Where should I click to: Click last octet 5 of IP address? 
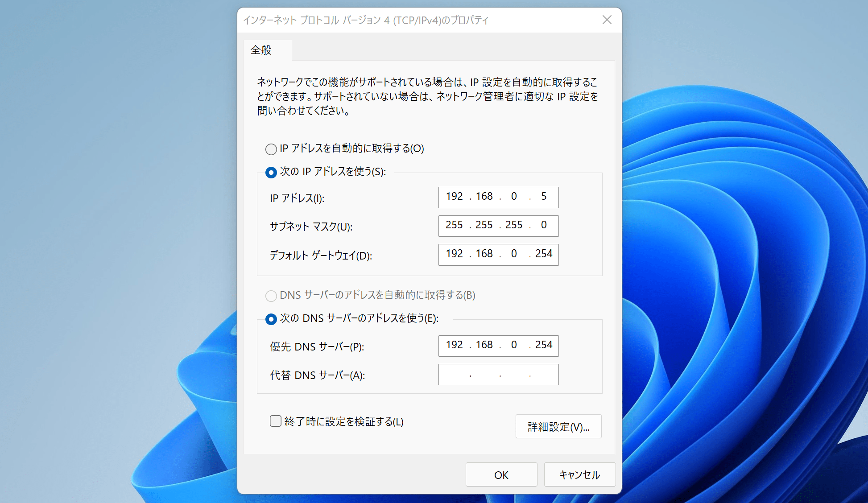tap(544, 197)
